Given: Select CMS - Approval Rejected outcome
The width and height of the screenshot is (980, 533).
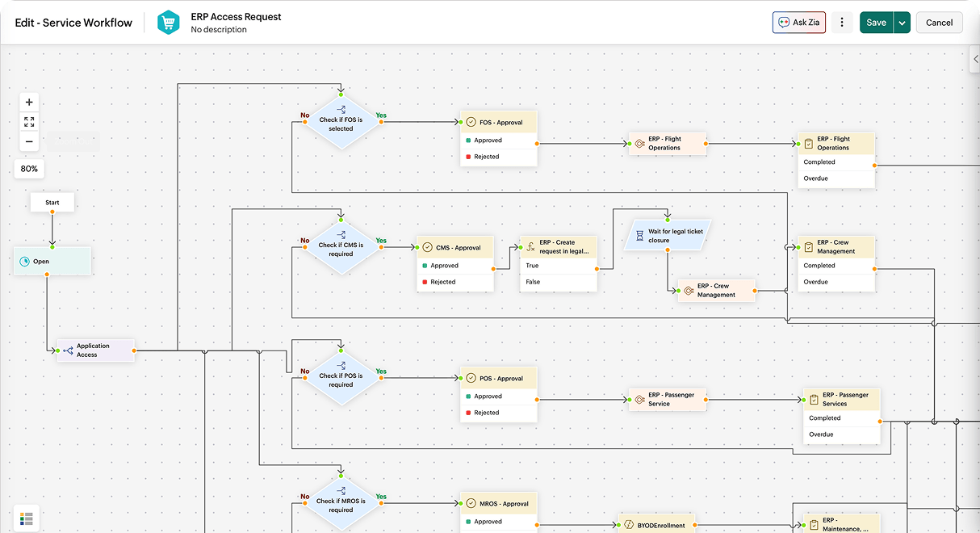Looking at the screenshot, I should pos(454,282).
